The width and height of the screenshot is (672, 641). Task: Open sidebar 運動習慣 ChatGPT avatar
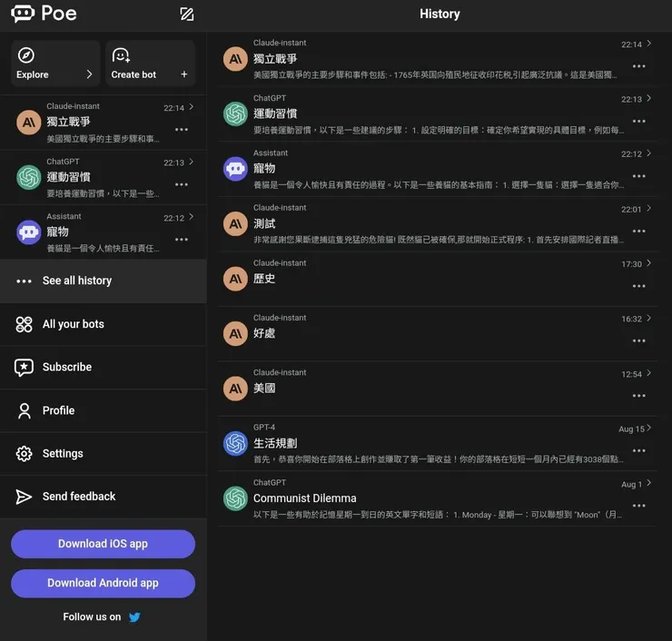(29, 177)
